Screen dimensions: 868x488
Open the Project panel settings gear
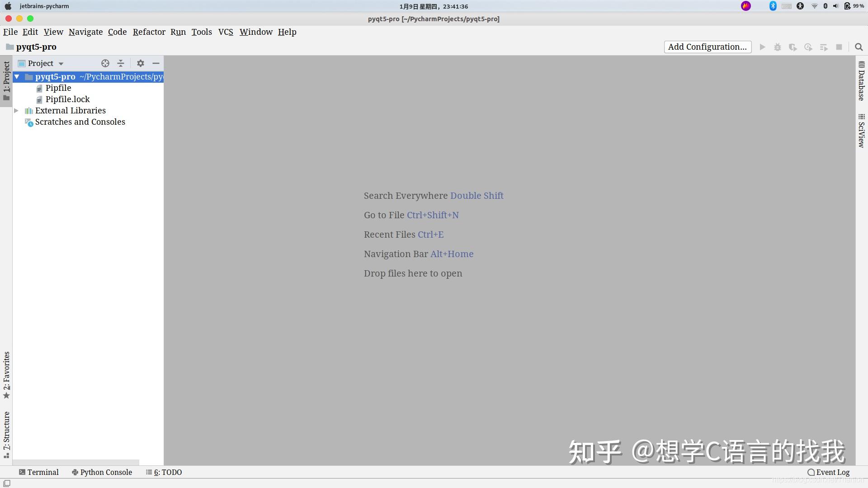pyautogui.click(x=140, y=63)
